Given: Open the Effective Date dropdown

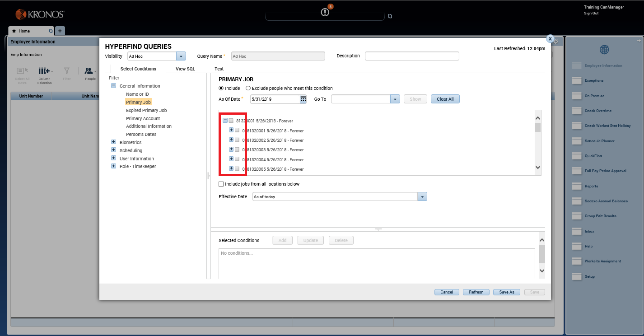Looking at the screenshot, I should (x=422, y=196).
